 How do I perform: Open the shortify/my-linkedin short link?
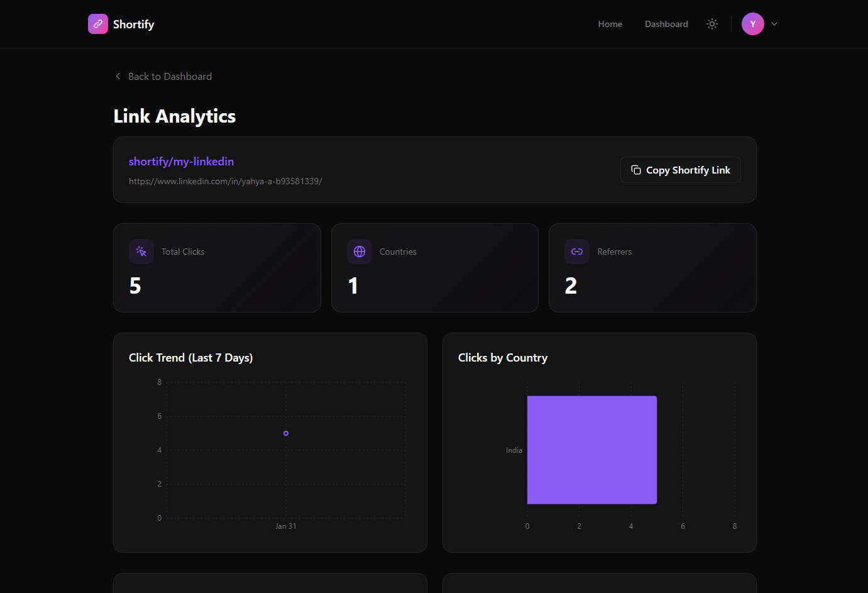point(181,161)
